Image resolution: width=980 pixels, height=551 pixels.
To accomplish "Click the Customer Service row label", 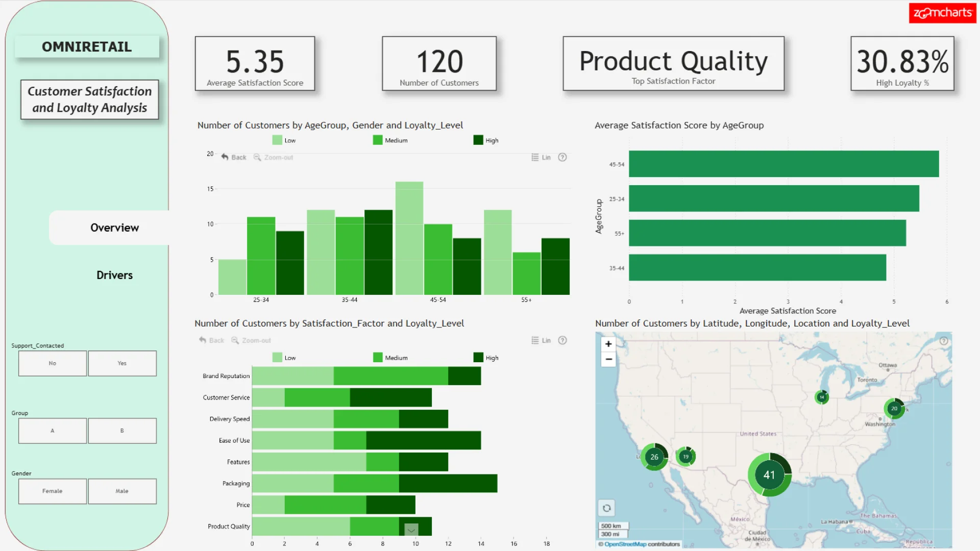I will pyautogui.click(x=226, y=397).
